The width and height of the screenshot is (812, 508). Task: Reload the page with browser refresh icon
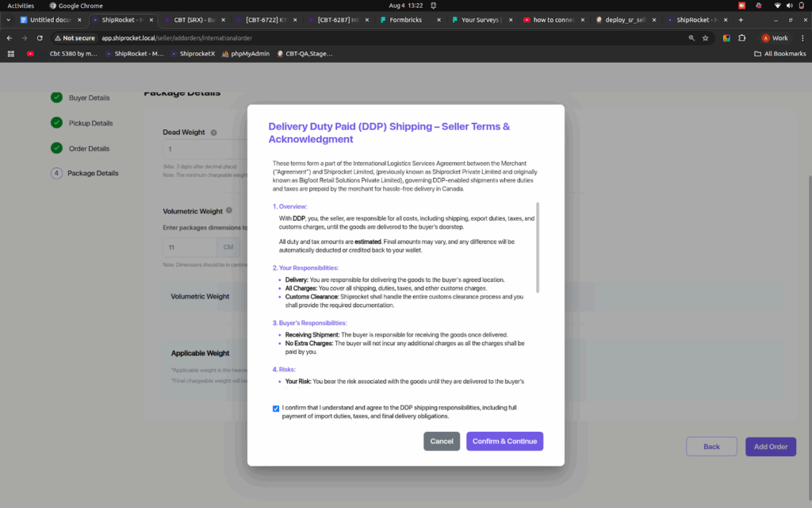pyautogui.click(x=40, y=37)
